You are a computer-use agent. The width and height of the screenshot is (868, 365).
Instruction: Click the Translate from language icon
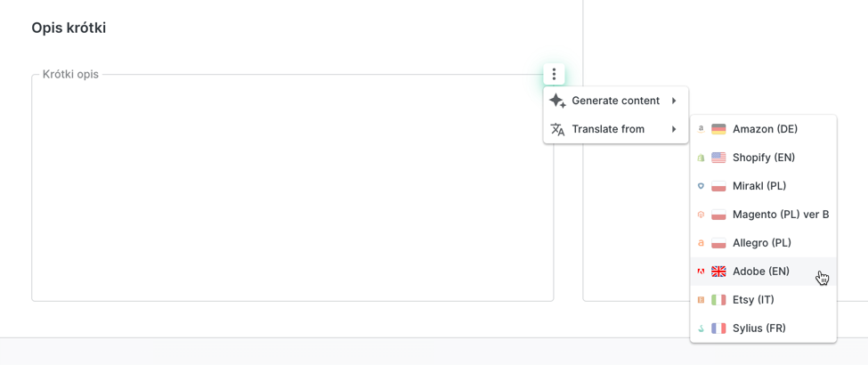click(x=557, y=129)
